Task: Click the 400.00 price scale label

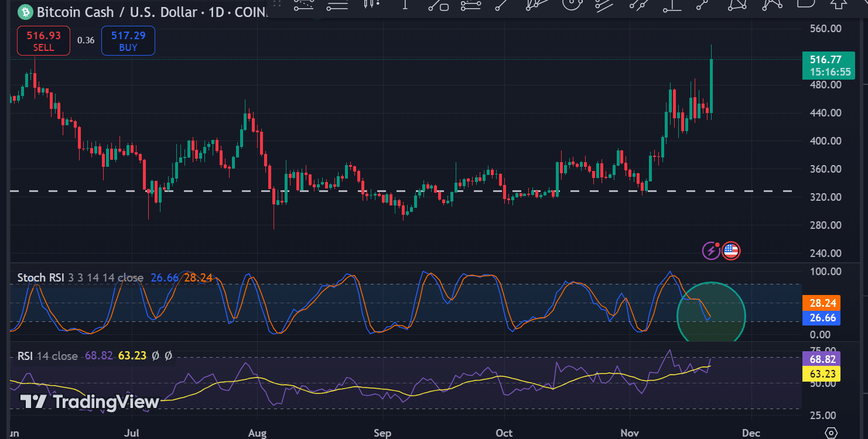Action: pos(826,141)
